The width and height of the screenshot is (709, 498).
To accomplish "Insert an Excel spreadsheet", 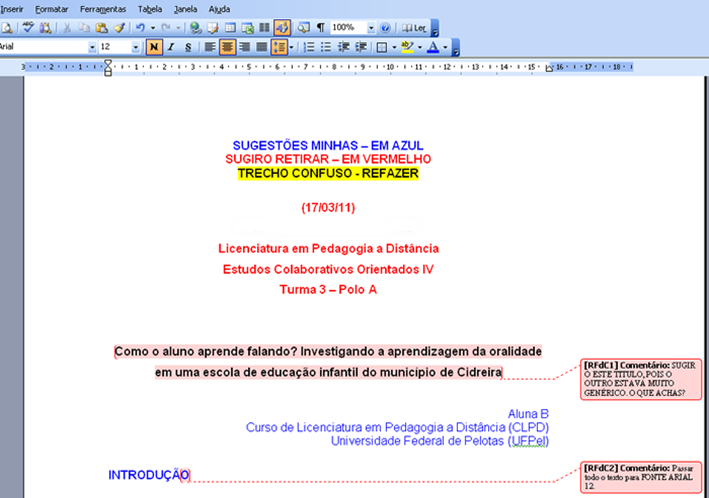I will (247, 28).
